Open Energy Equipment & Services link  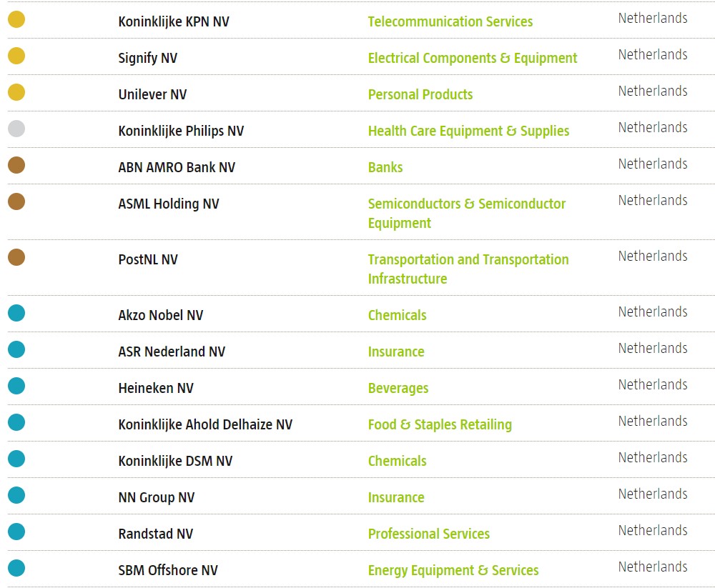pos(453,570)
